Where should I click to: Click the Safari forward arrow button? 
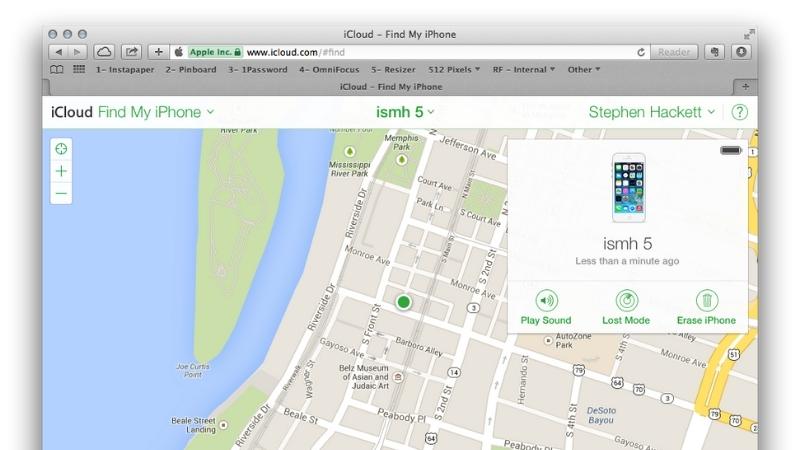click(x=78, y=52)
